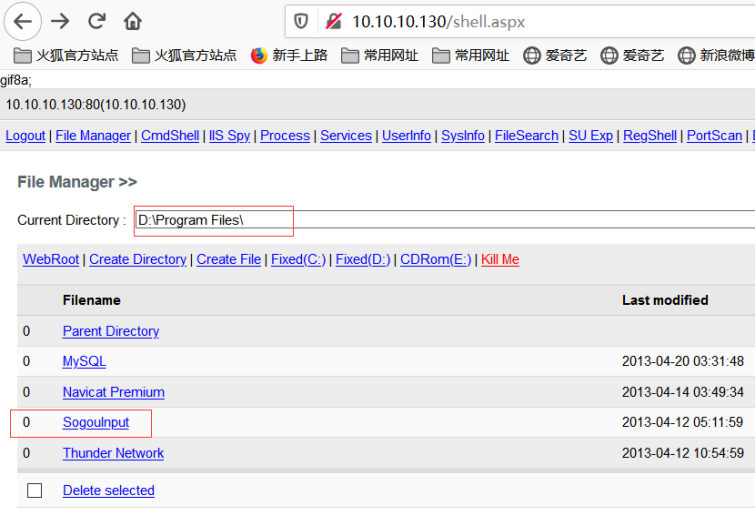Open the first 常用网址 bookmark folder

click(x=379, y=55)
